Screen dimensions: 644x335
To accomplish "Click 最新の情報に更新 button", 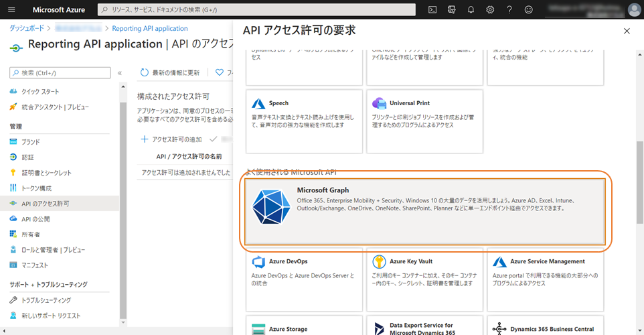I will pyautogui.click(x=170, y=72).
